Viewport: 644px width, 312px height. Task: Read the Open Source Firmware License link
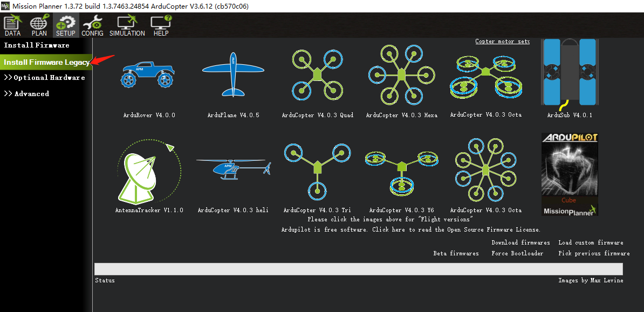411,229
